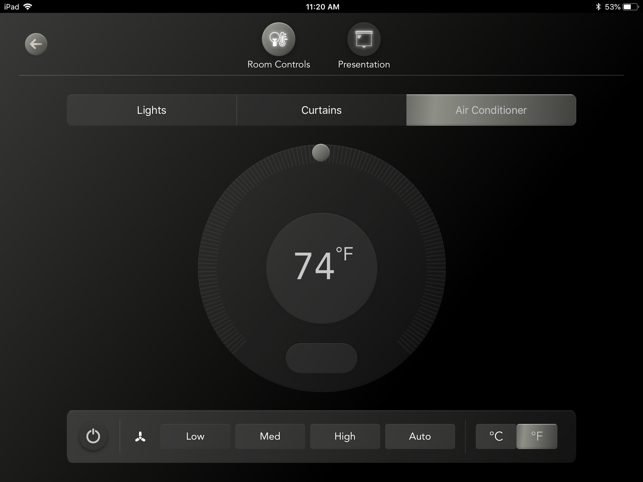Toggle air conditioner power button

(x=93, y=436)
